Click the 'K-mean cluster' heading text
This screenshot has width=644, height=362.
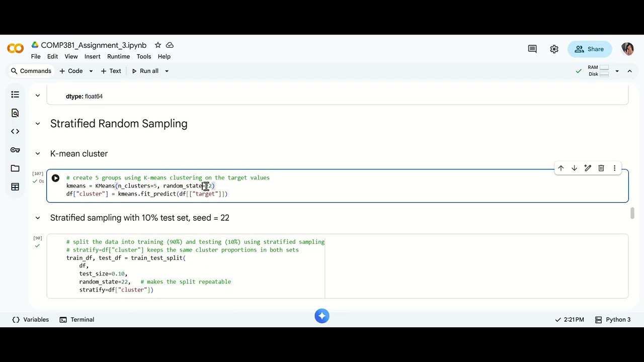click(x=79, y=154)
